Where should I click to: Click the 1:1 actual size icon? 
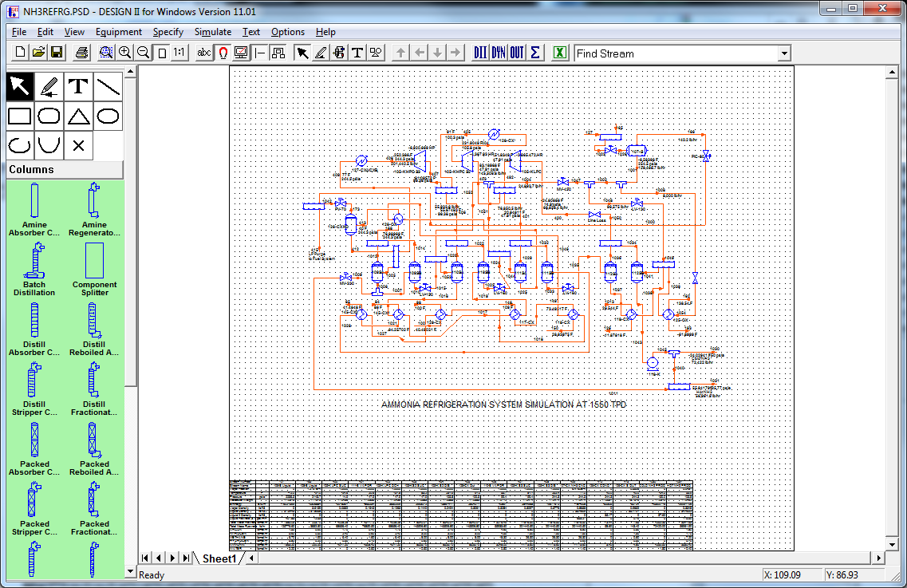pos(179,53)
